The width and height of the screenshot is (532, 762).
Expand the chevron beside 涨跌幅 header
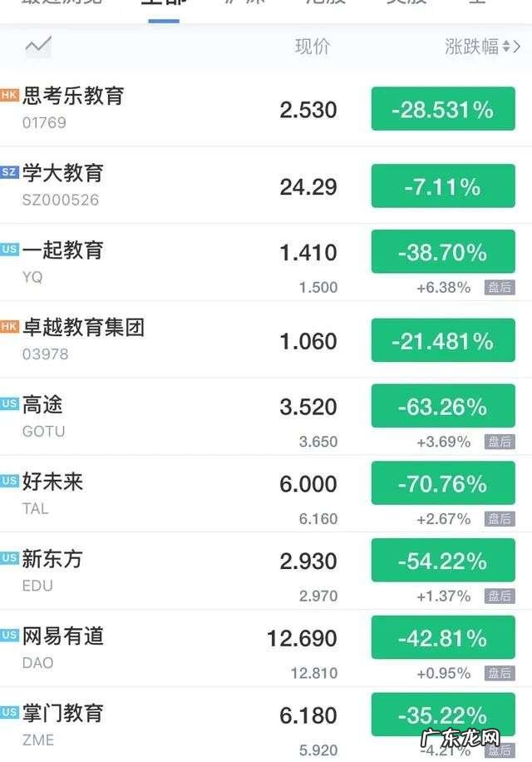[519, 47]
